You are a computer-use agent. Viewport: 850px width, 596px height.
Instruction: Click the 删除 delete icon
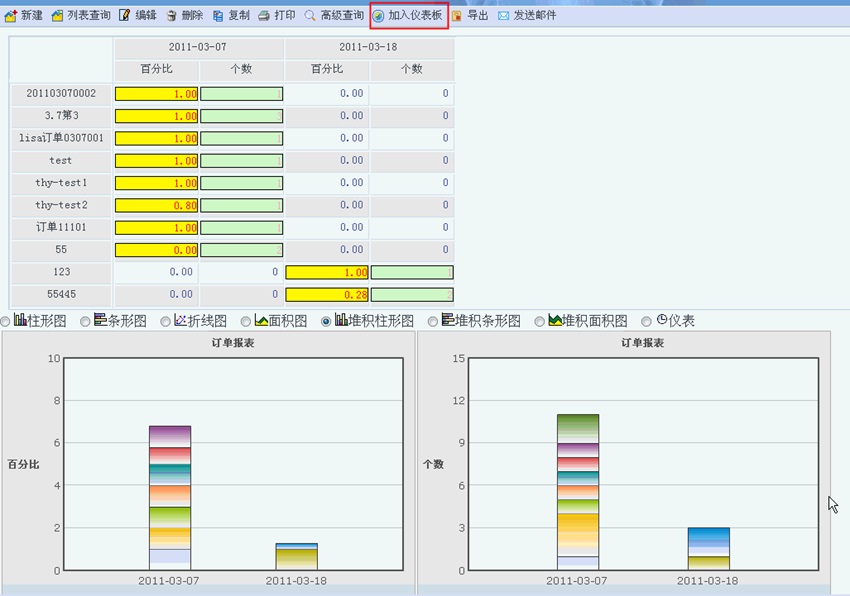(171, 16)
